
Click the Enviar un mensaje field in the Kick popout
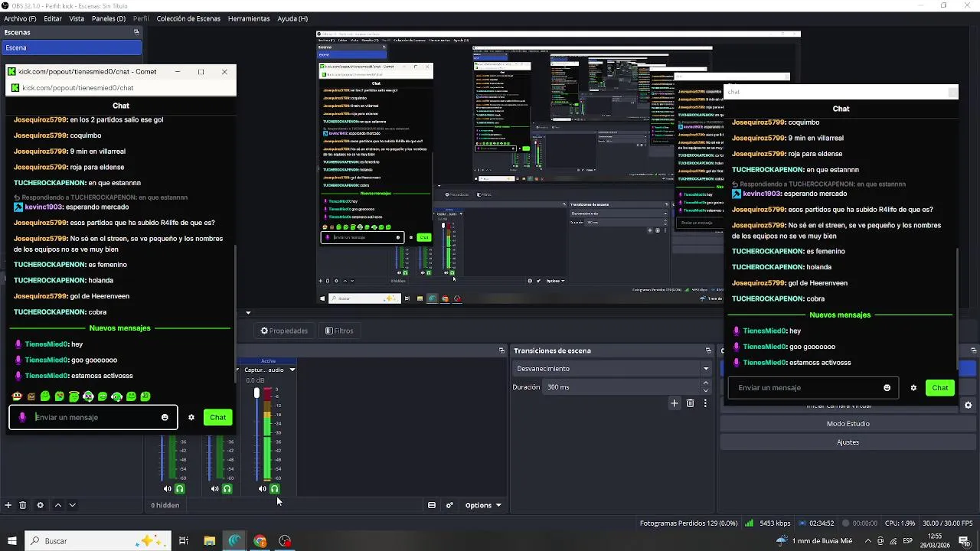93,417
